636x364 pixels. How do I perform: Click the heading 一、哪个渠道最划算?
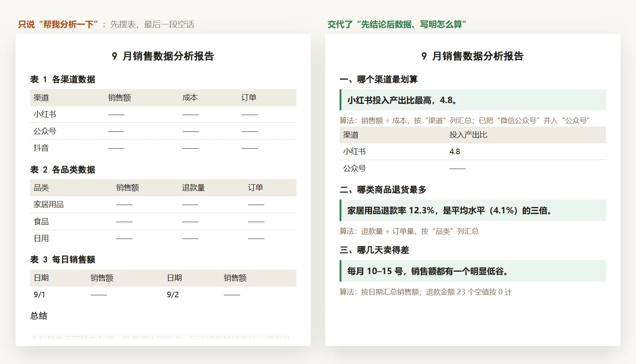pyautogui.click(x=378, y=80)
